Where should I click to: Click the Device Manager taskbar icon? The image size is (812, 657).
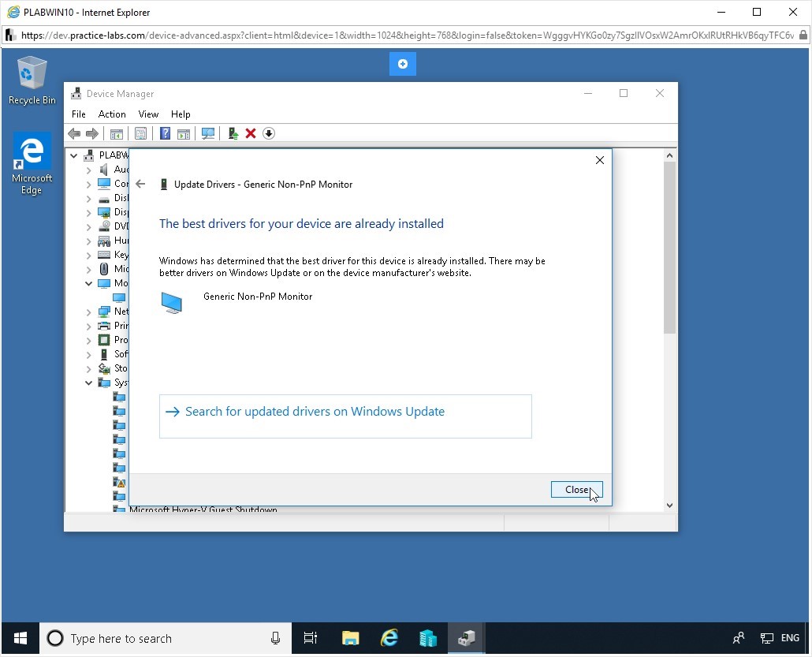pos(467,638)
